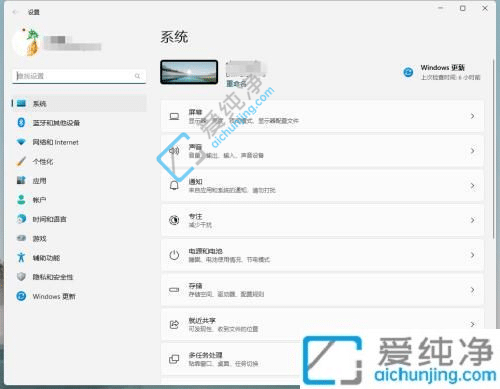The image size is (500, 389).
Task: Click the Wi-Fi icon for 网络和 Internet
Action: coord(21,142)
